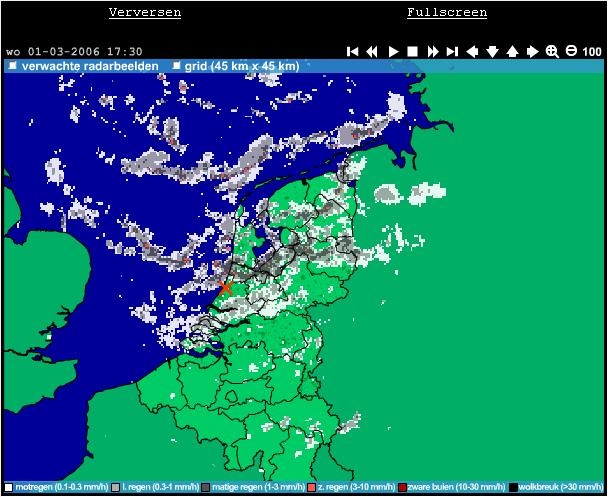Pan the map down with arrow icon
This screenshot has width=608, height=497.
coord(492,51)
